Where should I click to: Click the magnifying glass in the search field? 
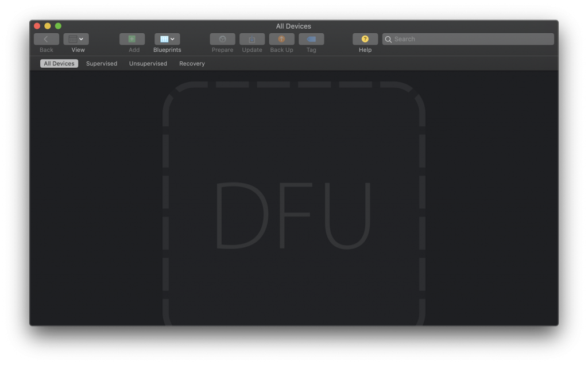[x=388, y=38]
